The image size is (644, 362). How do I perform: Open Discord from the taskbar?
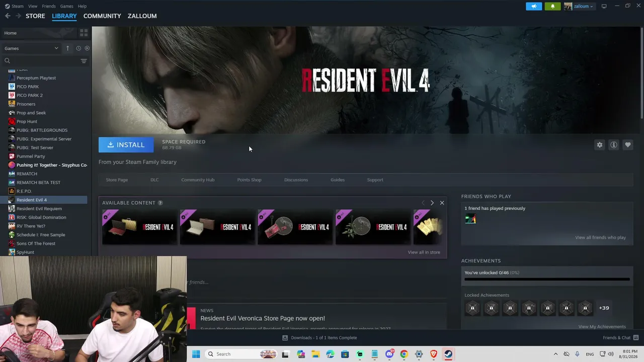[x=389, y=354]
